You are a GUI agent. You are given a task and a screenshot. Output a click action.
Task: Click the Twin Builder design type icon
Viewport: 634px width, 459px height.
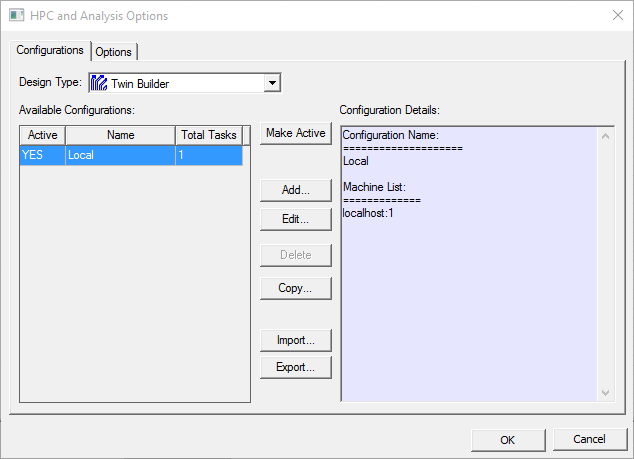click(99, 83)
